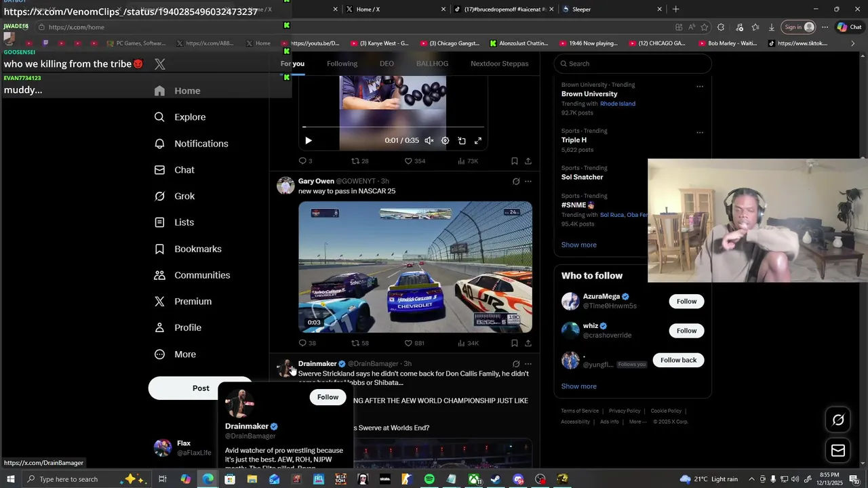Open Grok from the left sidebar

(174, 196)
